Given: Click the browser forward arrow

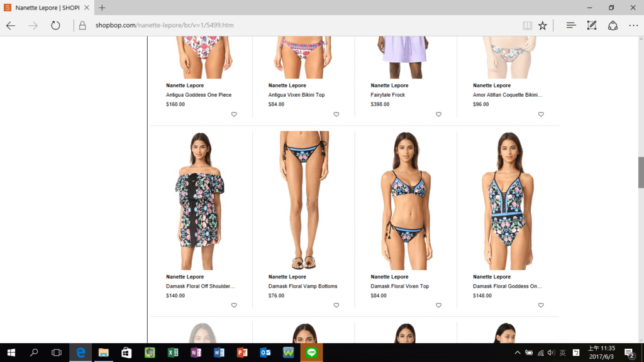Looking at the screenshot, I should click(x=33, y=25).
